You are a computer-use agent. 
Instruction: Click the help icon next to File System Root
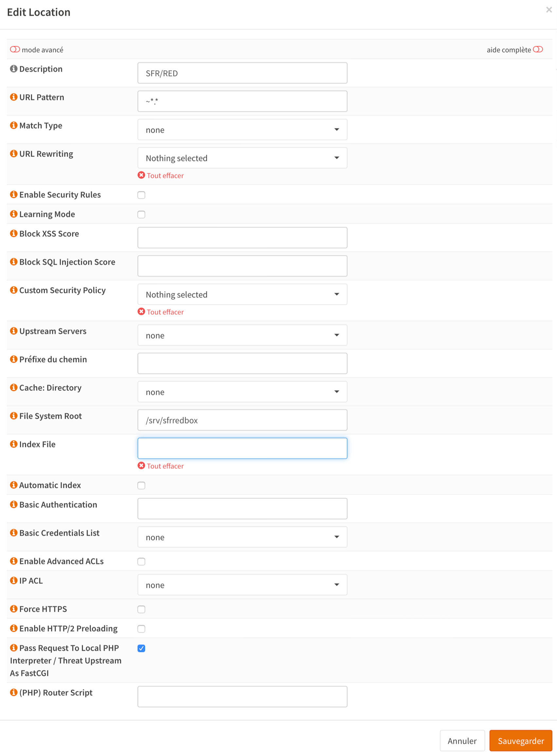tap(13, 416)
